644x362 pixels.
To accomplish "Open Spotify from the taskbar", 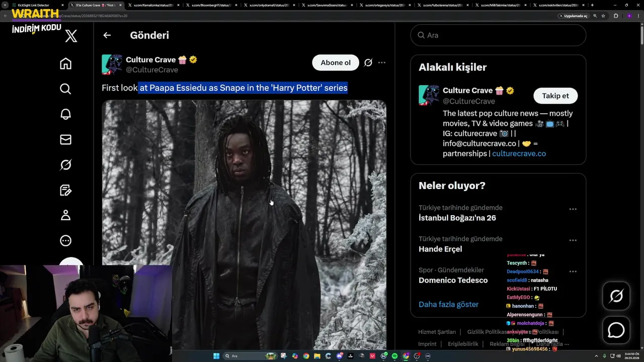I will pyautogui.click(x=395, y=356).
